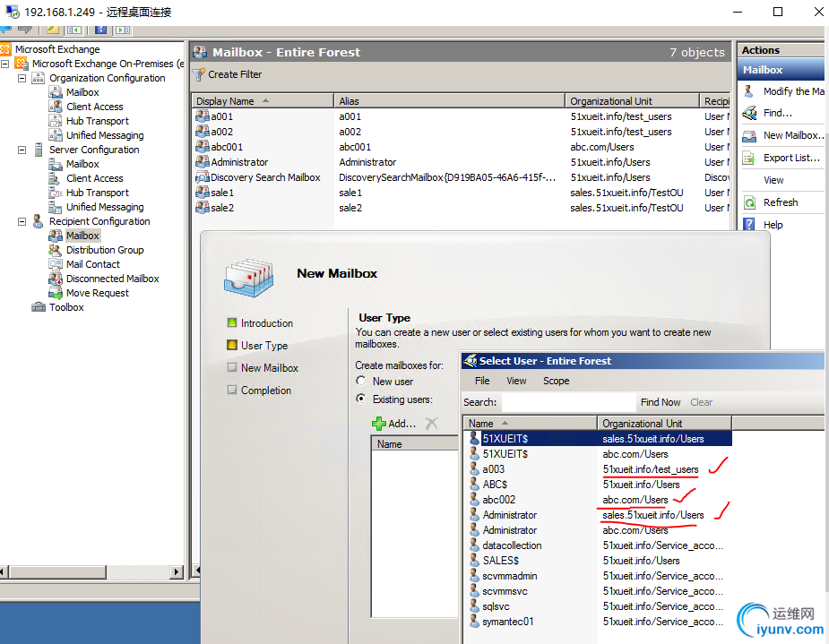
Task: Click Find Now button
Action: [661, 402]
